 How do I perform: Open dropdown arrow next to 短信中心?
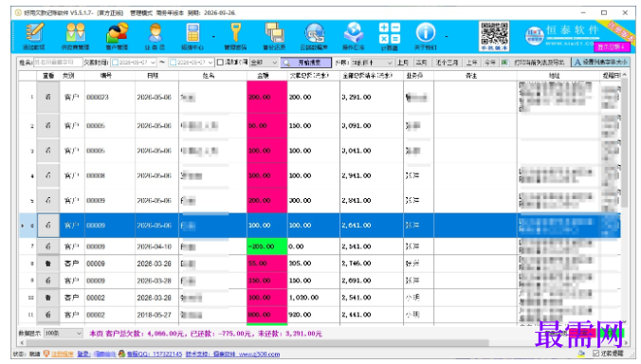(x=213, y=37)
